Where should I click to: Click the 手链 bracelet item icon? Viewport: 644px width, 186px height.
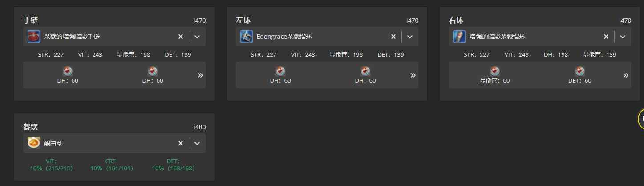tap(34, 37)
